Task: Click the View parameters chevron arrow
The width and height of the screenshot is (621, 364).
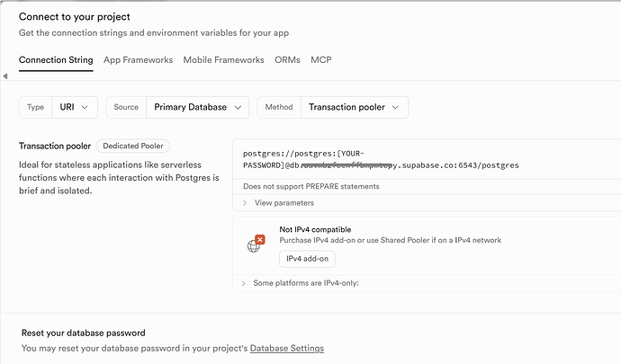Action: 245,203
